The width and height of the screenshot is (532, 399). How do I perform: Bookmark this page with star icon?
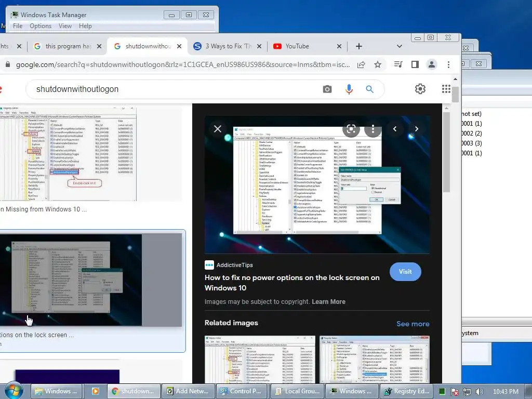pyautogui.click(x=378, y=64)
